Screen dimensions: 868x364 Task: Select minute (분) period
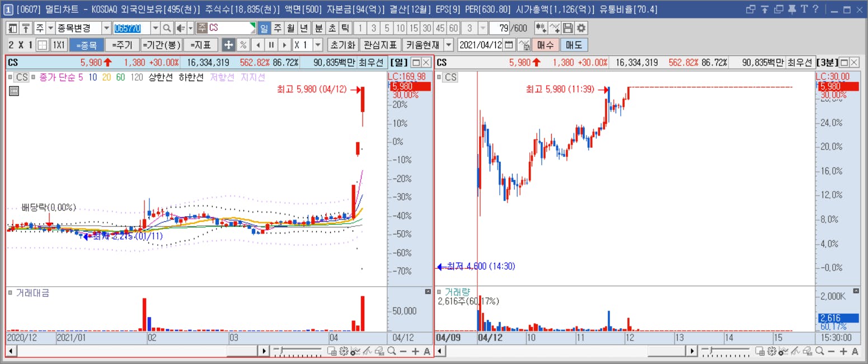[318, 29]
